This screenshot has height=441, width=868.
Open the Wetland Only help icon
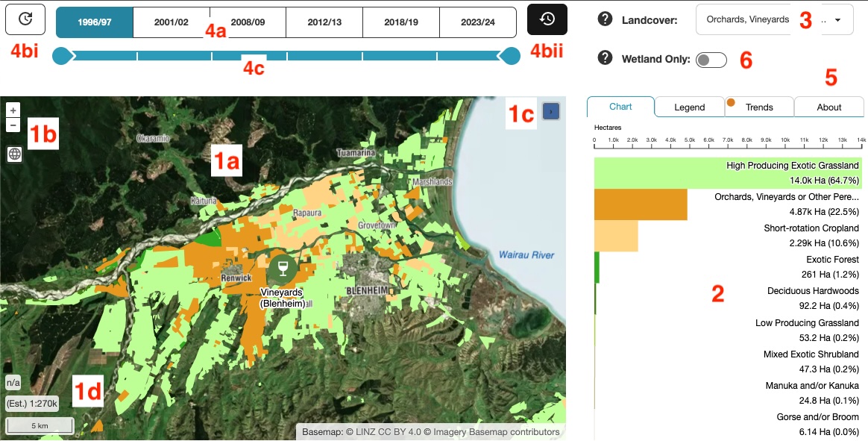606,58
